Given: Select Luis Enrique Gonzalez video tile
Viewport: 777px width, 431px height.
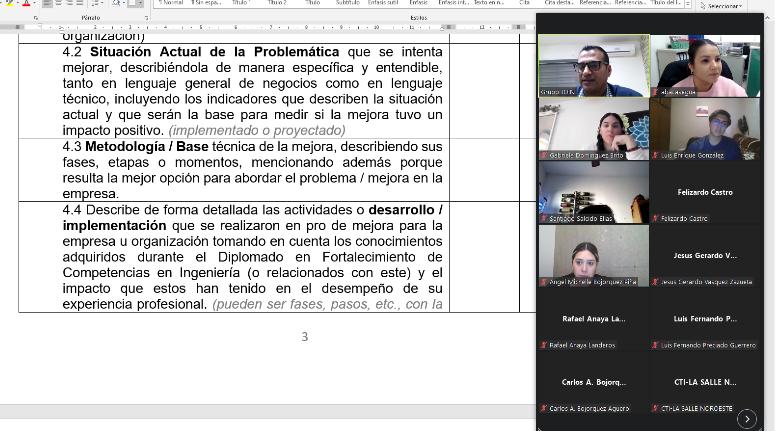Looking at the screenshot, I should [705, 129].
